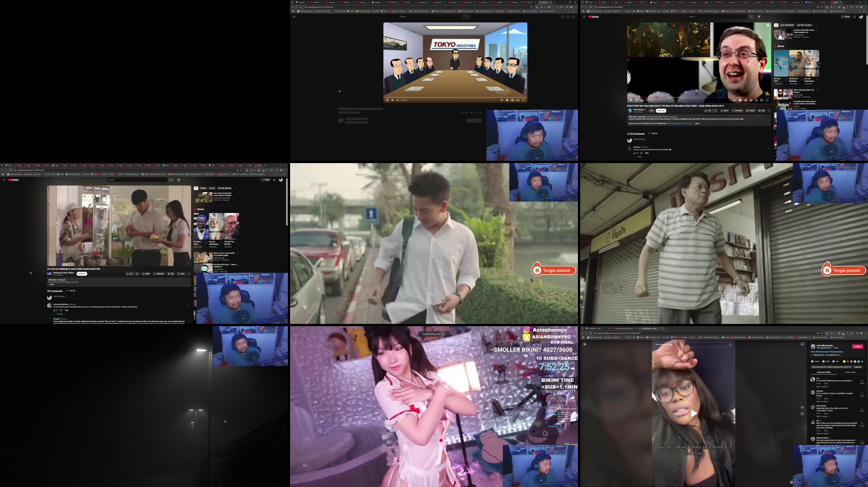Expand '...more' in Try not cry description
Viewport: 868px width, 487px height.
pos(51,284)
